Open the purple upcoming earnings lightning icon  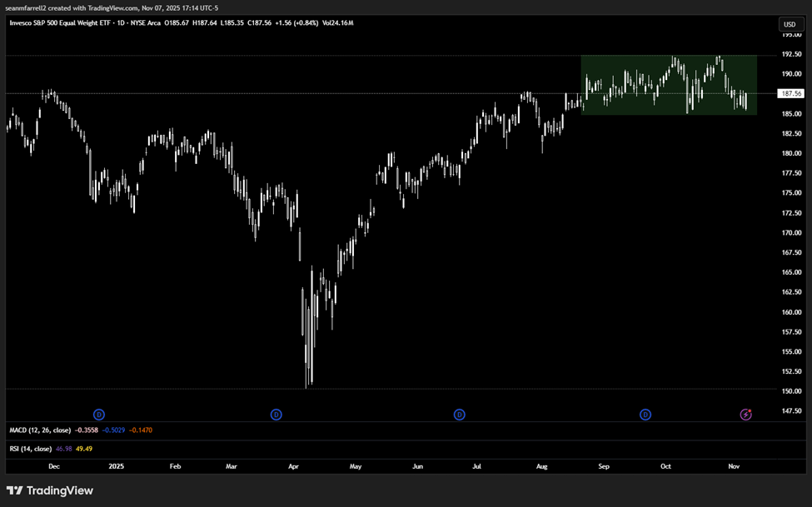point(745,414)
